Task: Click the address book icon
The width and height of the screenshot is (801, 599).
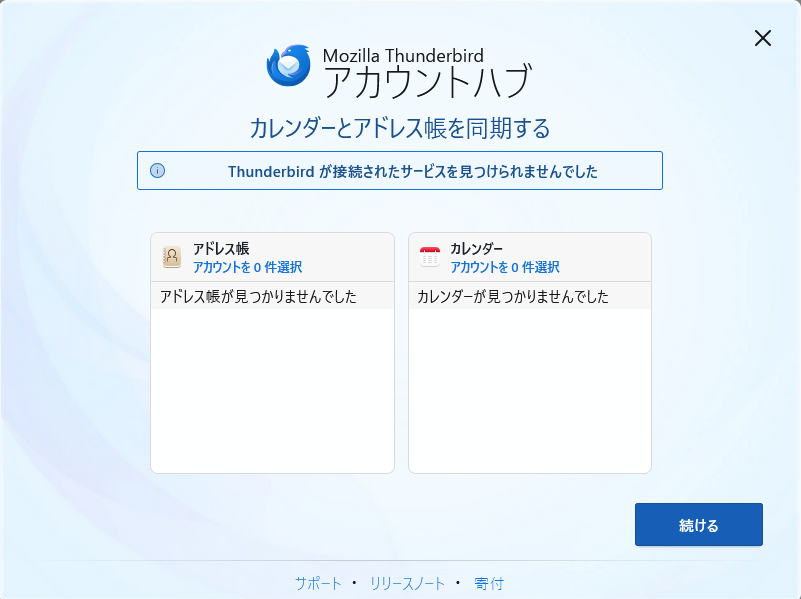Action: [172, 257]
